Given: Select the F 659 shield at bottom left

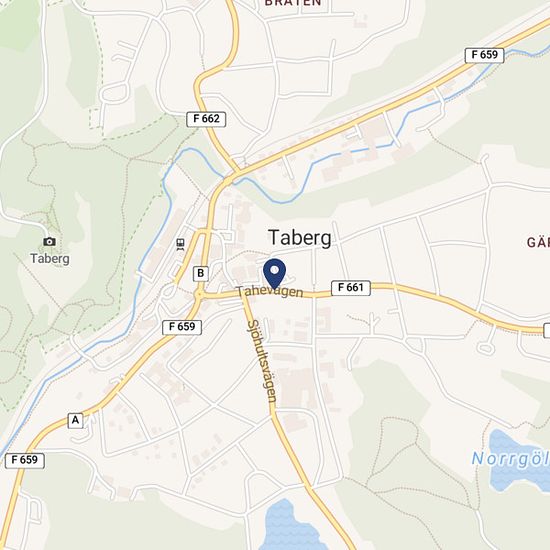Looking at the screenshot, I should (x=25, y=461).
